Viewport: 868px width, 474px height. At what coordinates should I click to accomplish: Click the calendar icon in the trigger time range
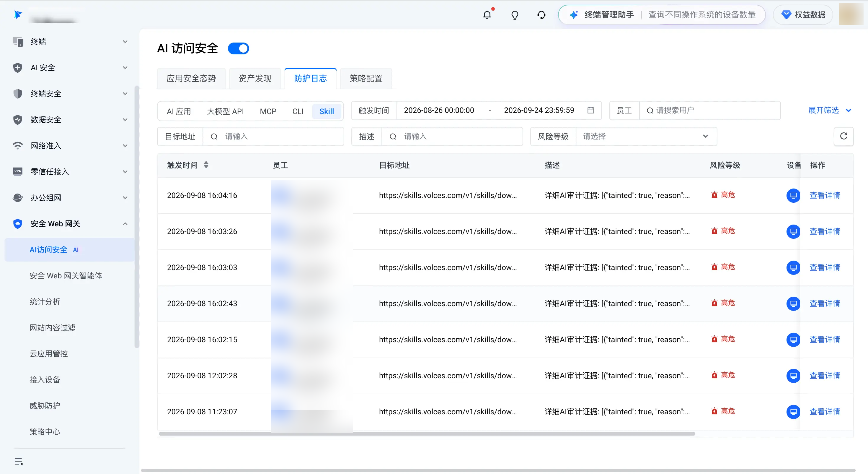point(591,110)
